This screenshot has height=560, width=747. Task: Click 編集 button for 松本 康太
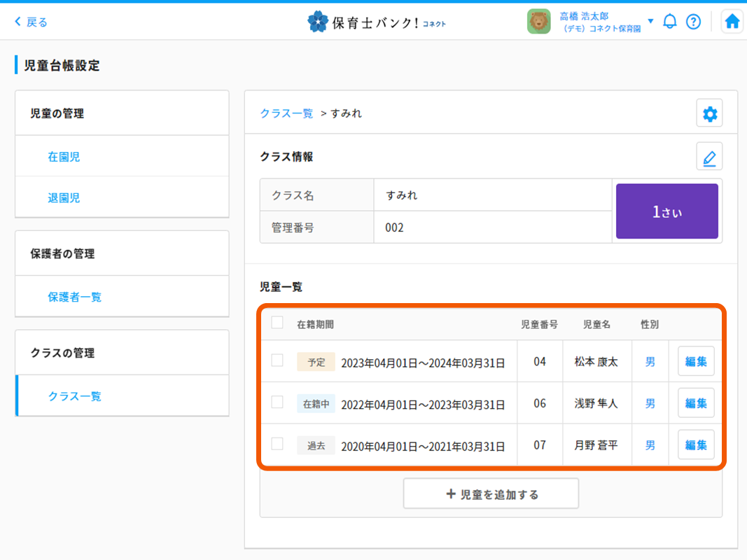pyautogui.click(x=696, y=361)
